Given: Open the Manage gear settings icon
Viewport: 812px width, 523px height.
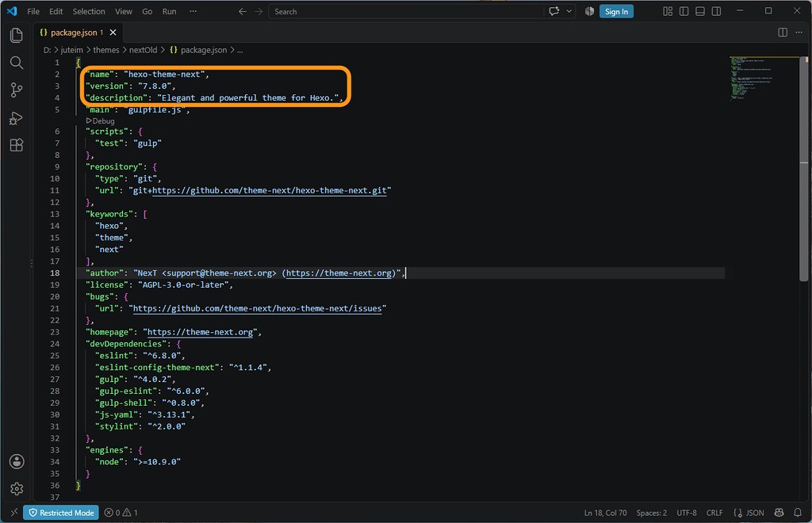Looking at the screenshot, I should coord(17,489).
